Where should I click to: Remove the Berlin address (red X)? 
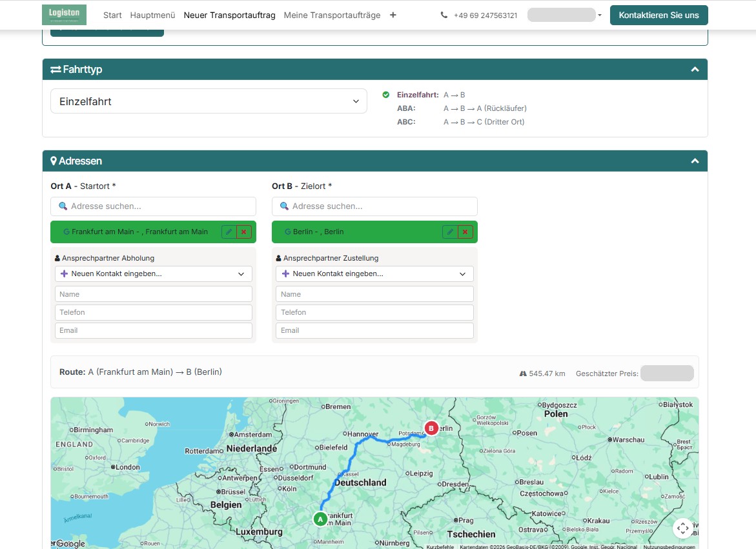pos(465,232)
